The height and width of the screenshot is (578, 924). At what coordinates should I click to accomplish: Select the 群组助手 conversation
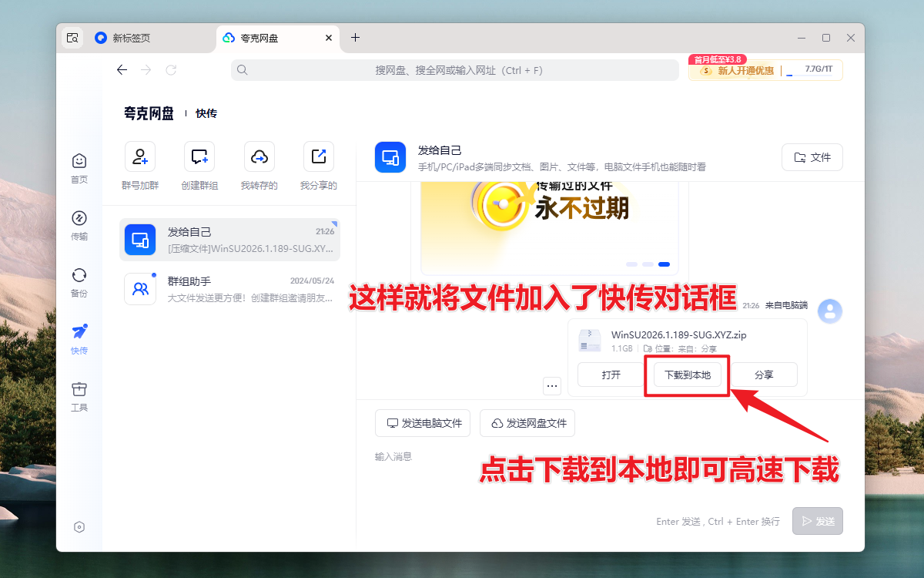[231, 289]
